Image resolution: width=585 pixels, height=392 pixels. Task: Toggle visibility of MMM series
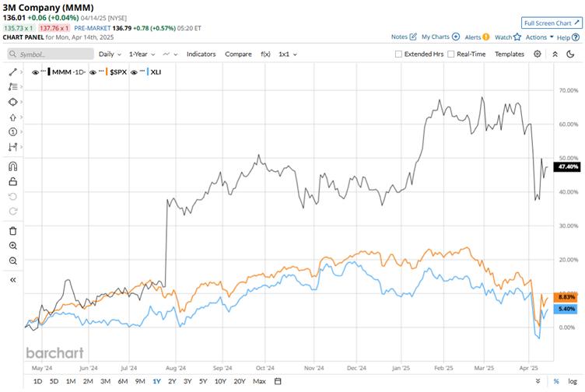click(x=35, y=72)
